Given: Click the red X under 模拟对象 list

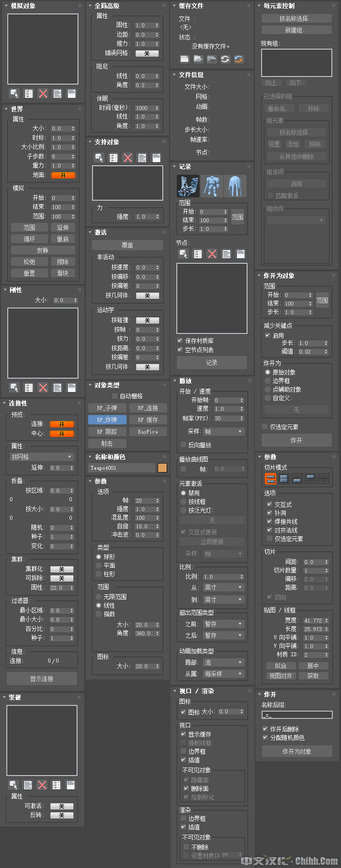Looking at the screenshot, I should pos(43,94).
